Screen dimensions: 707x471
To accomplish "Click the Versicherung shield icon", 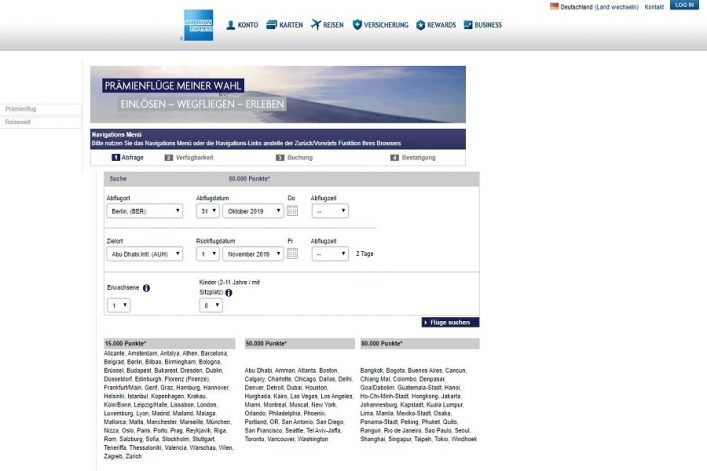I will click(x=357, y=25).
